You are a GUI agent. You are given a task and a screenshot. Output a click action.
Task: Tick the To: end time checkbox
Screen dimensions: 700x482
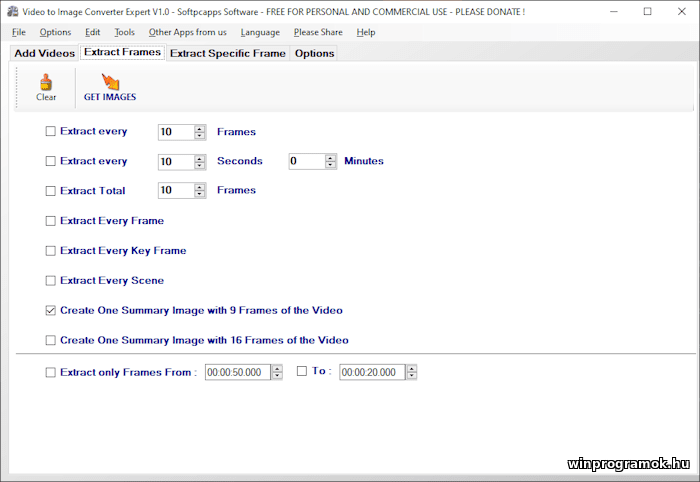[303, 371]
